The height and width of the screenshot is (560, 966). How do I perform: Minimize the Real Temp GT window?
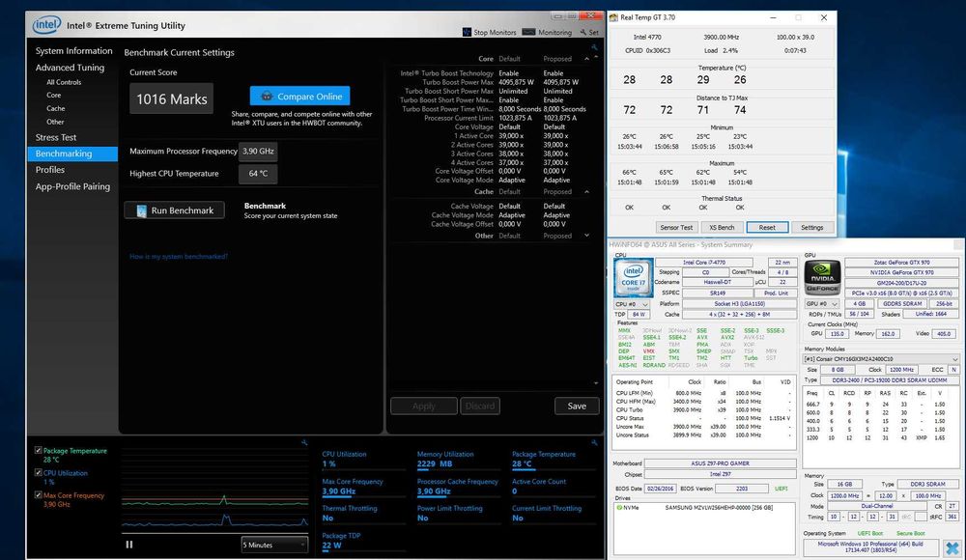pyautogui.click(x=773, y=18)
